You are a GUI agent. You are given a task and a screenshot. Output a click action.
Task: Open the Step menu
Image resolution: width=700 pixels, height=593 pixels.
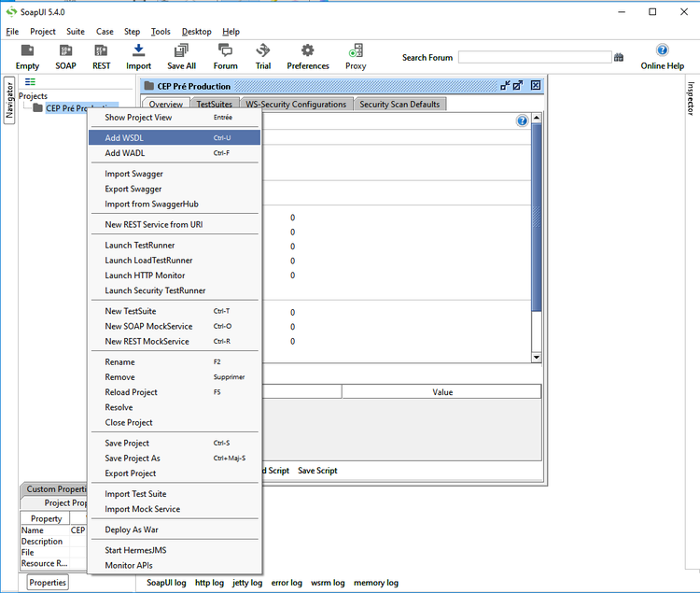(x=132, y=32)
